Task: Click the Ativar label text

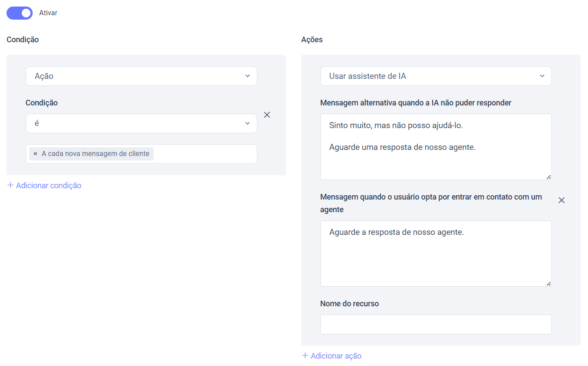Action: point(48,13)
